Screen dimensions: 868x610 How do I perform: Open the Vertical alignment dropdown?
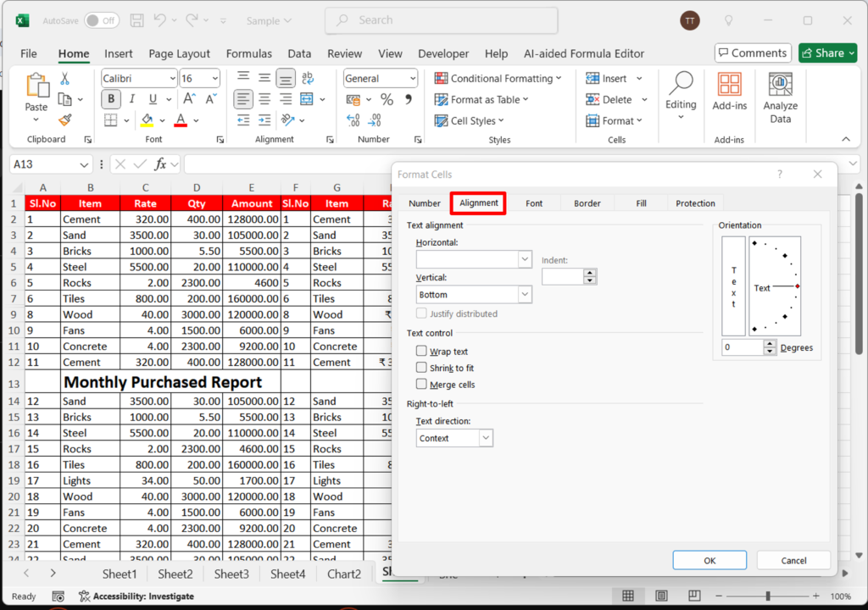[x=525, y=295]
